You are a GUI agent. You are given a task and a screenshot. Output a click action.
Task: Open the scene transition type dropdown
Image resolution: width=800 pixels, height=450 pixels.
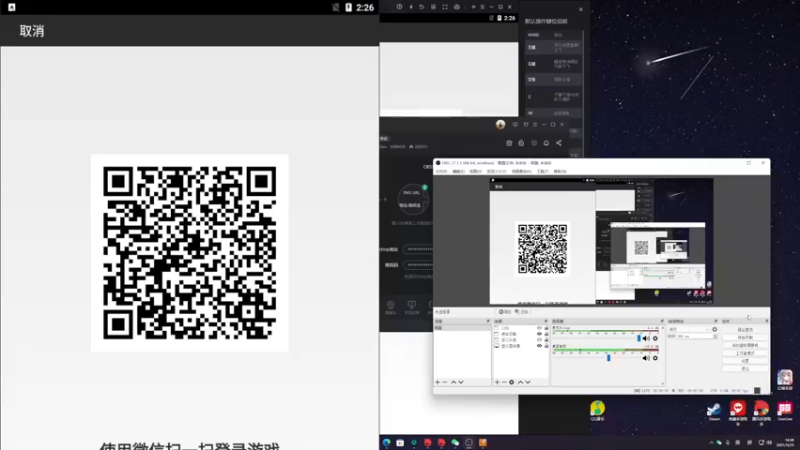pos(689,330)
